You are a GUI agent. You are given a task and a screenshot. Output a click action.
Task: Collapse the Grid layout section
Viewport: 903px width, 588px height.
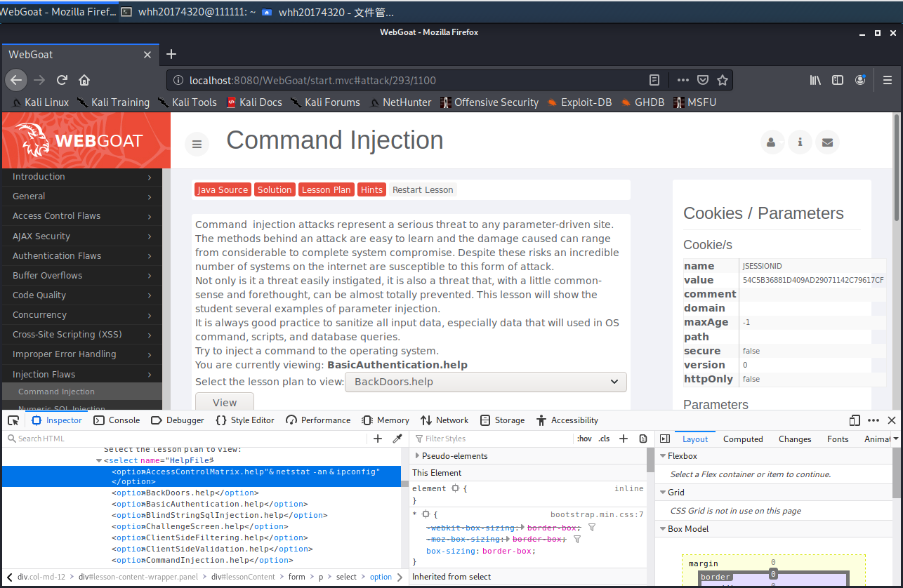[x=663, y=493]
